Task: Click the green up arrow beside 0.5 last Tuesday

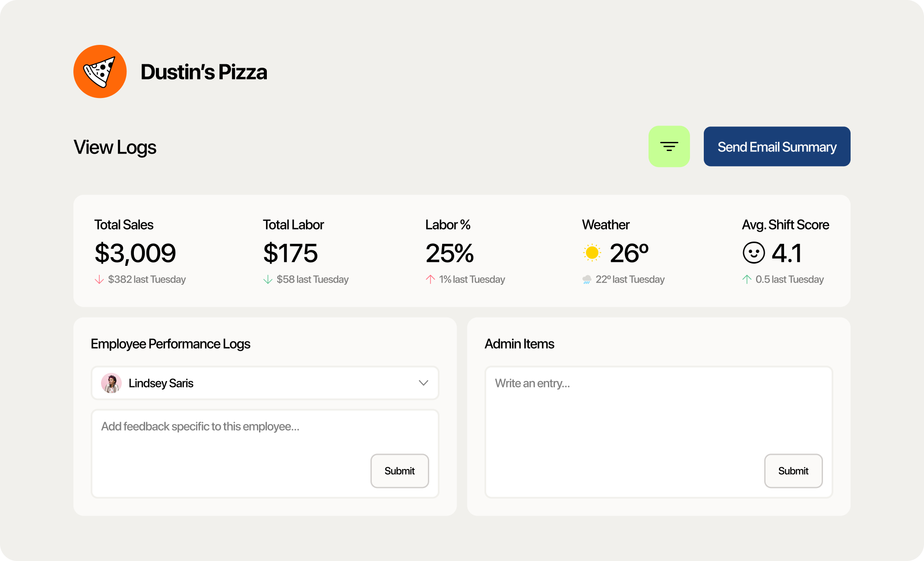Action: pyautogui.click(x=747, y=279)
